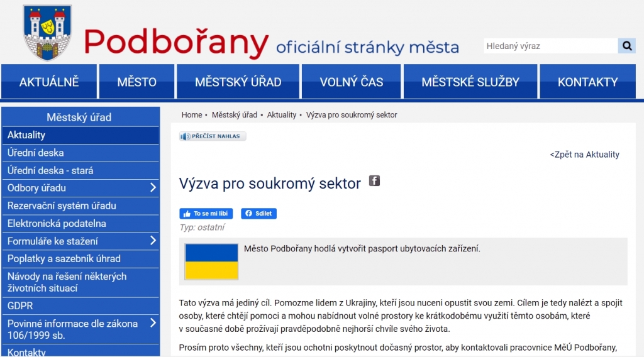Screen dimensions: 644x357
Task: Select 'GDPR' in the left sidebar
Action: (x=20, y=306)
